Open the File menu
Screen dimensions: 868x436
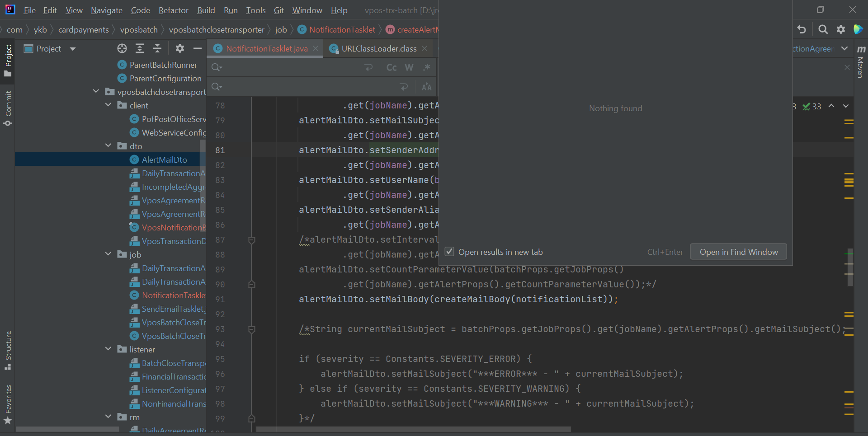(x=29, y=10)
